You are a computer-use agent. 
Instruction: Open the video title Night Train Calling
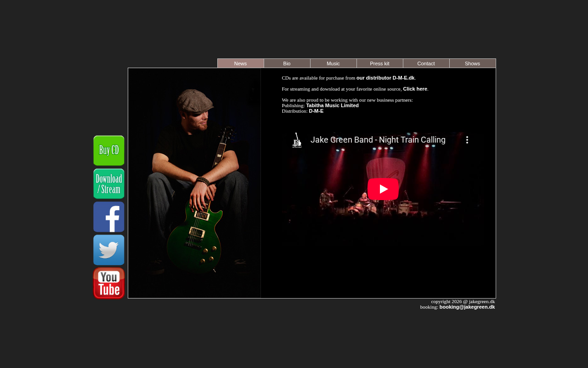378,140
